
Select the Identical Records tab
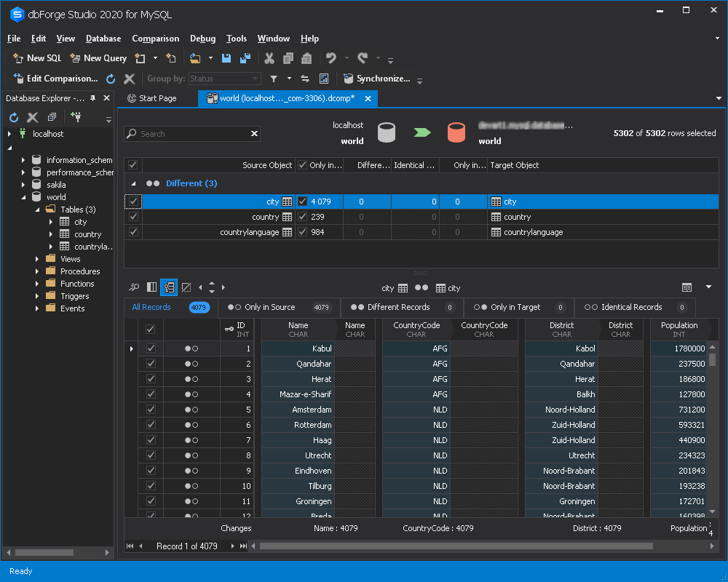click(x=635, y=307)
